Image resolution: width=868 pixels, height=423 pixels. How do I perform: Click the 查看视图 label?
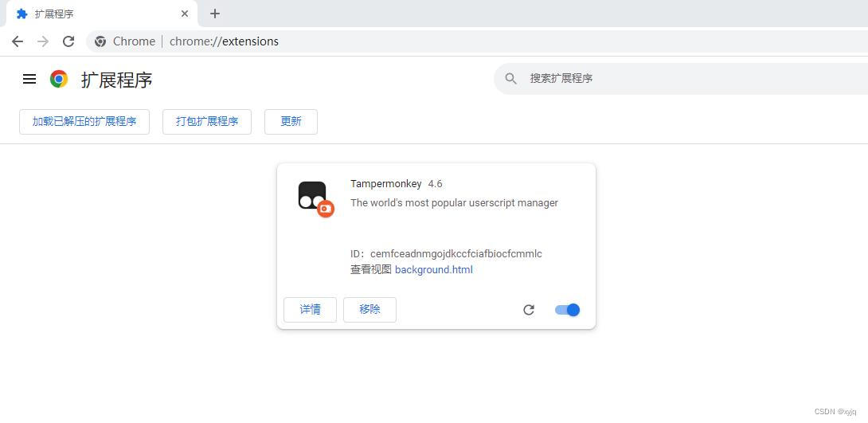click(371, 269)
